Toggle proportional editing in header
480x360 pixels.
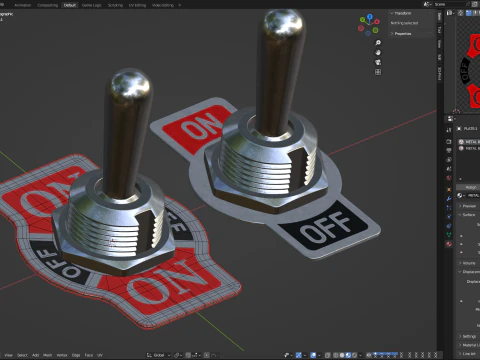[x=207, y=355]
